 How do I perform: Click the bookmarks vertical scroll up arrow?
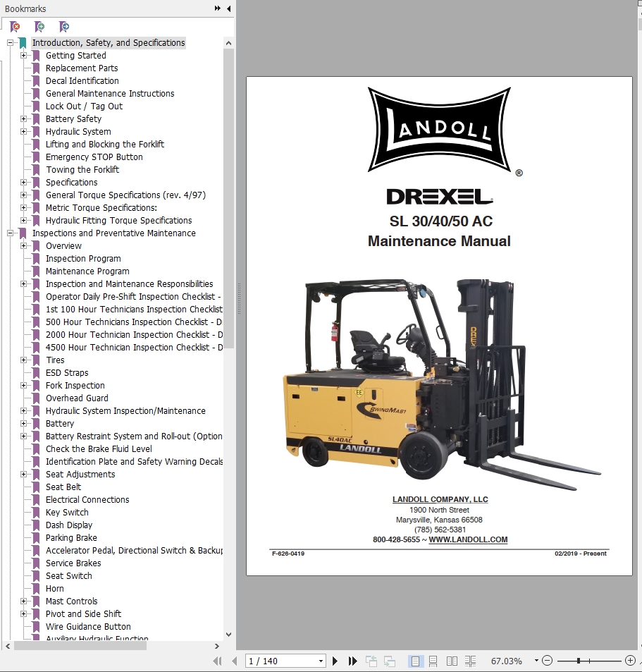pos(228,43)
